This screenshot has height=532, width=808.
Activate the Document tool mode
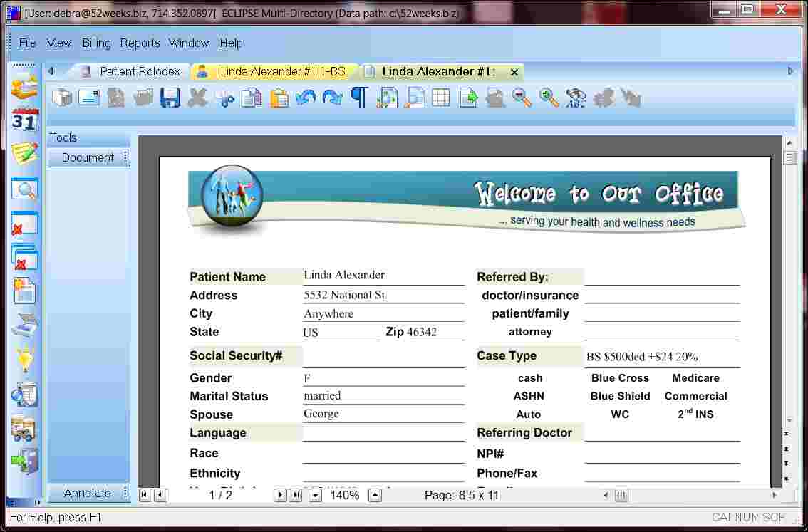coord(88,157)
